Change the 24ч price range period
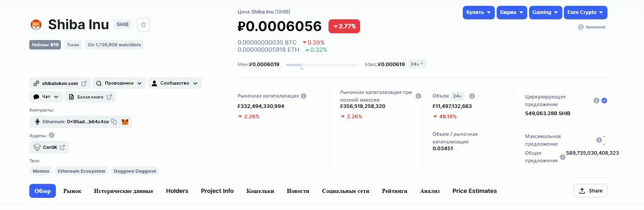 pos(417,64)
